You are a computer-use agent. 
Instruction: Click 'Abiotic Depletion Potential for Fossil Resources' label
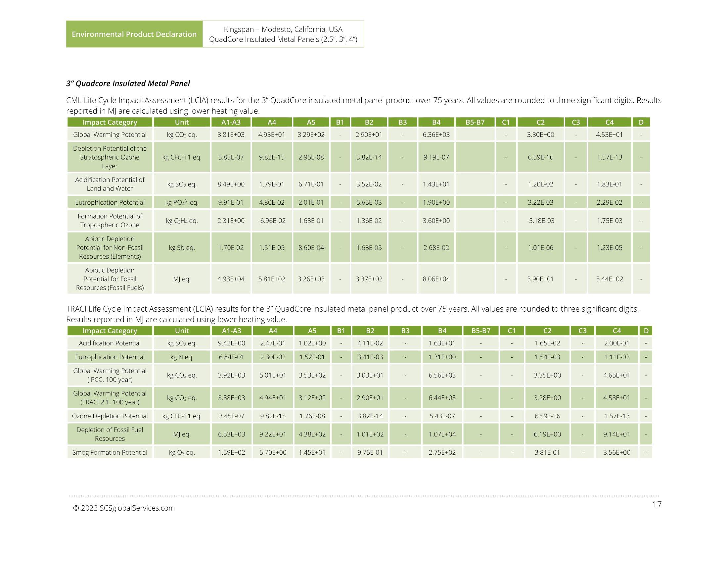click(110, 279)
